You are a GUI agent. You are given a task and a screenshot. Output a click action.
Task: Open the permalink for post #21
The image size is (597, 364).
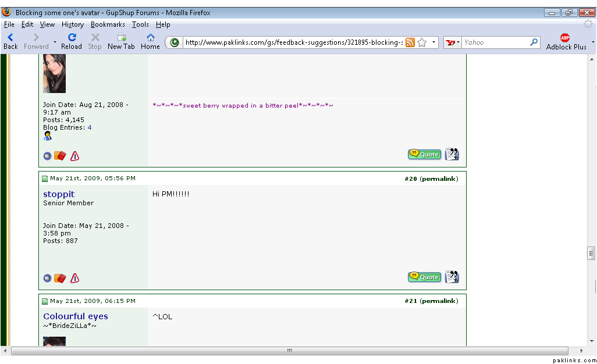[439, 301]
